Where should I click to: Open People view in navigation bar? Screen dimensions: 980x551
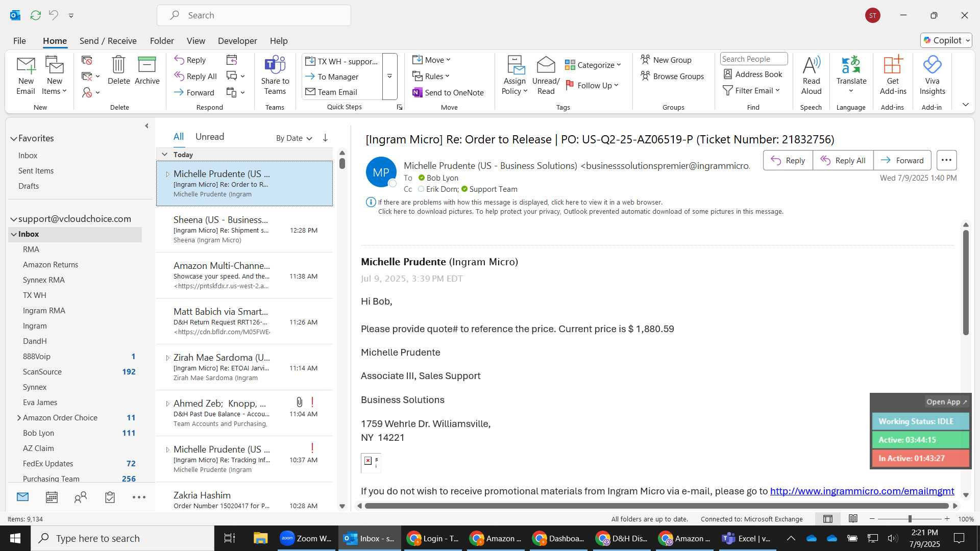(81, 497)
